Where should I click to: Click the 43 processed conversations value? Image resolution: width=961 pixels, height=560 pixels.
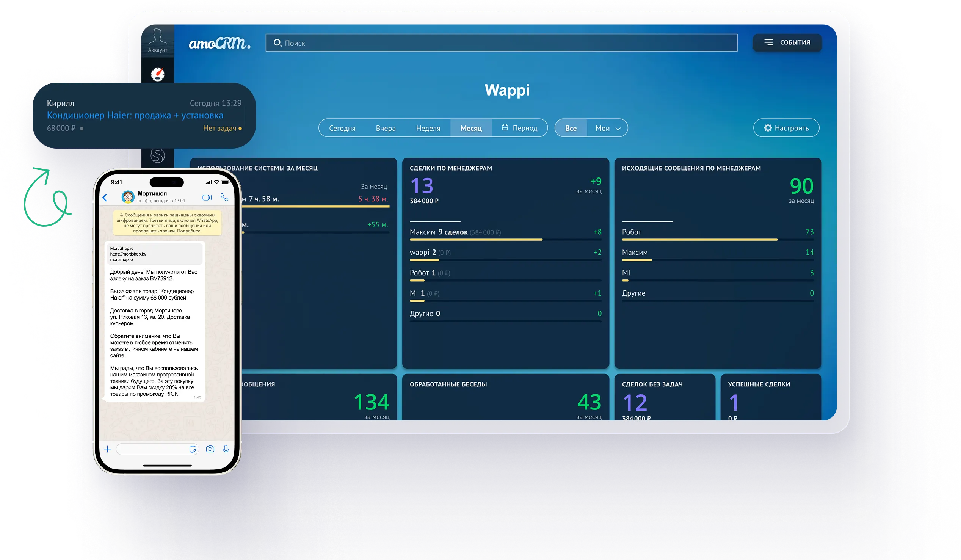tap(589, 402)
